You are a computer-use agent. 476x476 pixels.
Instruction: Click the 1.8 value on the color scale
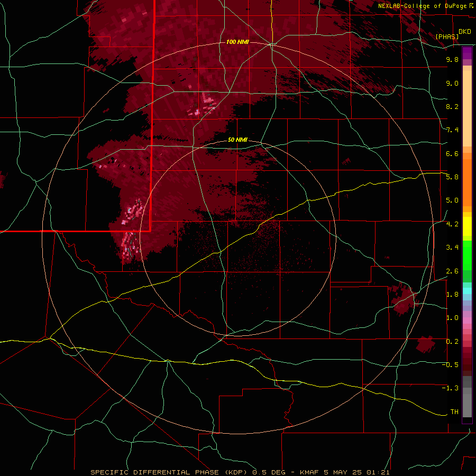pyautogui.click(x=452, y=295)
